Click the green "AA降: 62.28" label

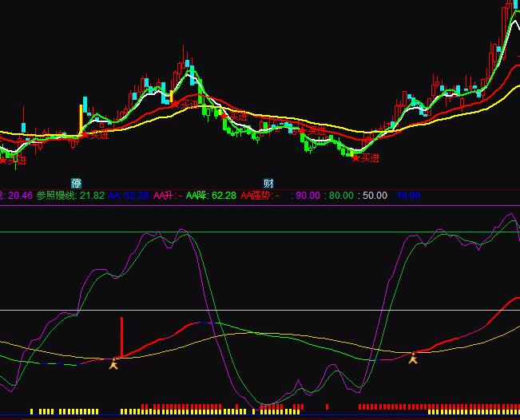(211, 195)
